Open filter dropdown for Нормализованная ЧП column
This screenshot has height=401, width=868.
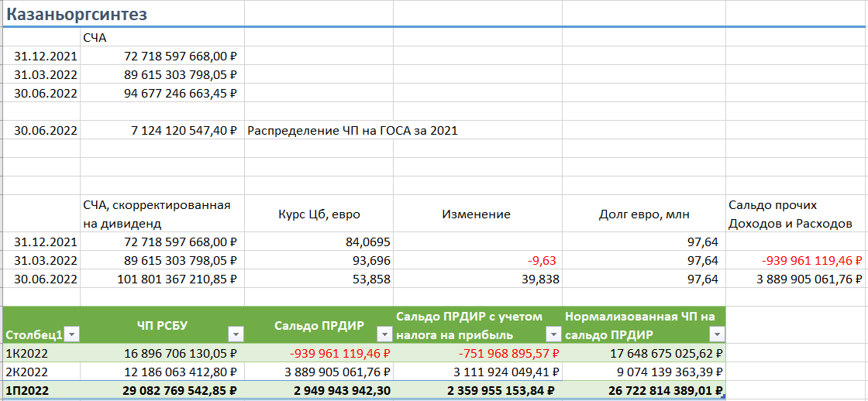pyautogui.click(x=718, y=334)
